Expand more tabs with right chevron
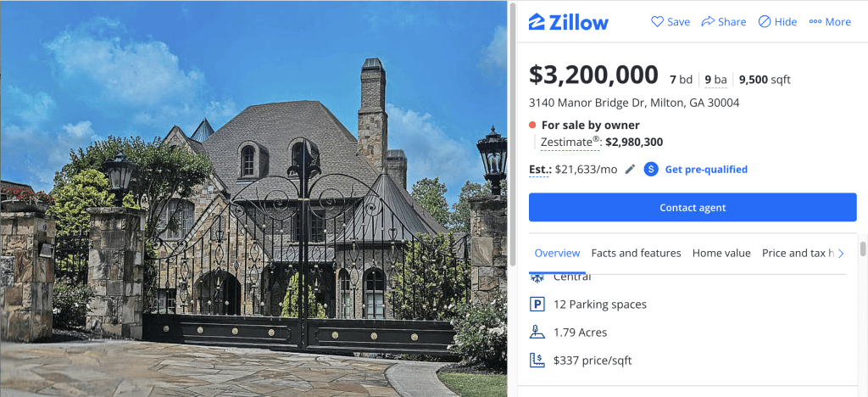 pos(842,253)
